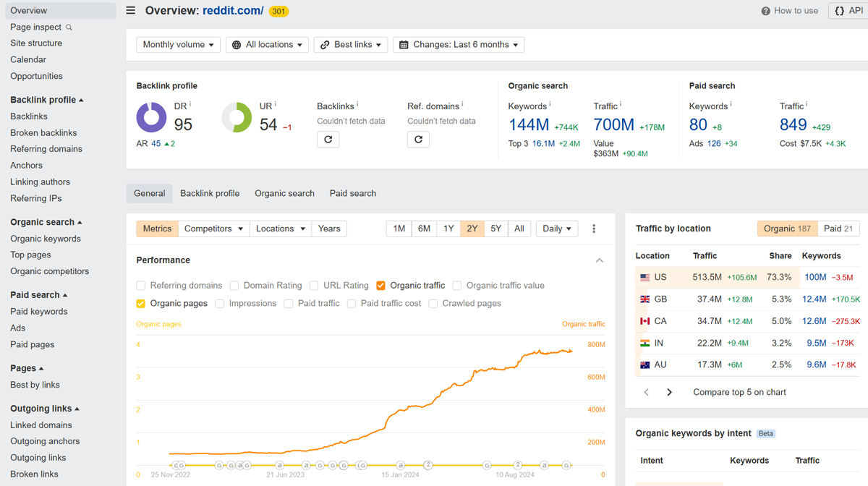The height and width of the screenshot is (486, 868).
Task: Click the Paid search Keywords info icon
Action: click(731, 104)
